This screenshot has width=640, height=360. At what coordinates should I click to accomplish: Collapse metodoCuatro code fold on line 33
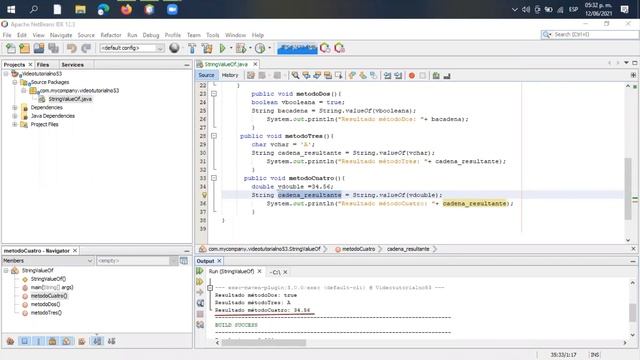click(213, 178)
